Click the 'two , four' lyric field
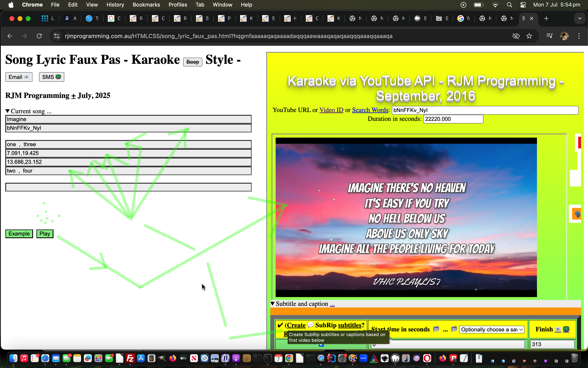This screenshot has height=368, width=588. 128,171
